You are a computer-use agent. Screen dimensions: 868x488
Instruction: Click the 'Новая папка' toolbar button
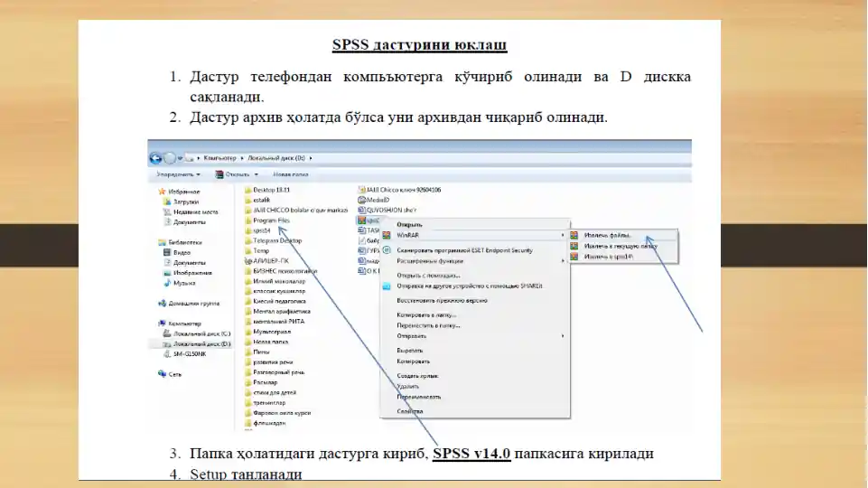point(291,174)
